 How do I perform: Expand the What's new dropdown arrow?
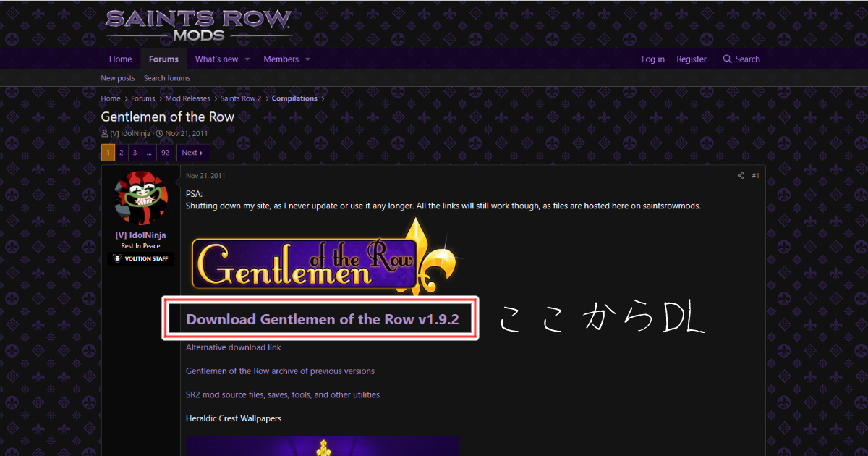coord(247,59)
